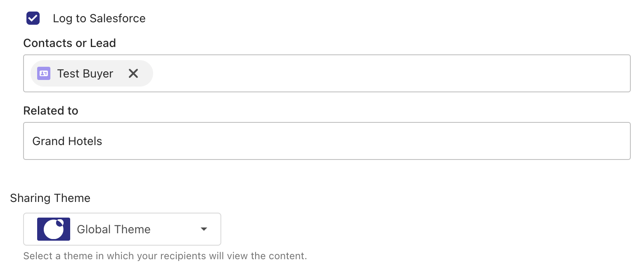Click the Sharing Theme section heading
Viewport: 644px width, 272px height.
point(50,198)
